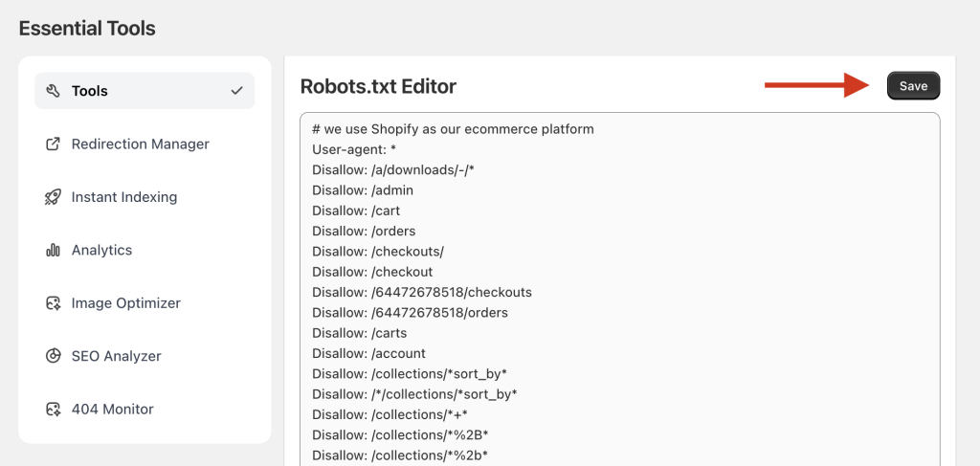Screen dimensions: 980x466
Task: Click the line 'Disallow: /a/downloads/-/*'
Action: (394, 170)
